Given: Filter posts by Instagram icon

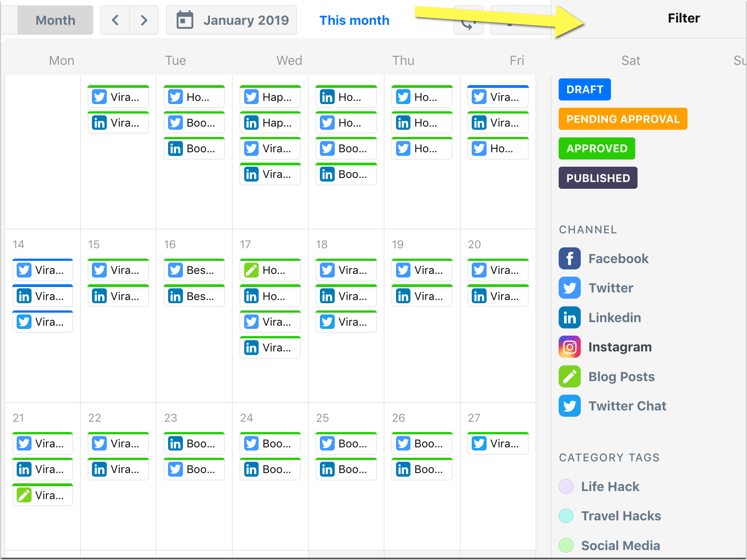Looking at the screenshot, I should click(569, 347).
